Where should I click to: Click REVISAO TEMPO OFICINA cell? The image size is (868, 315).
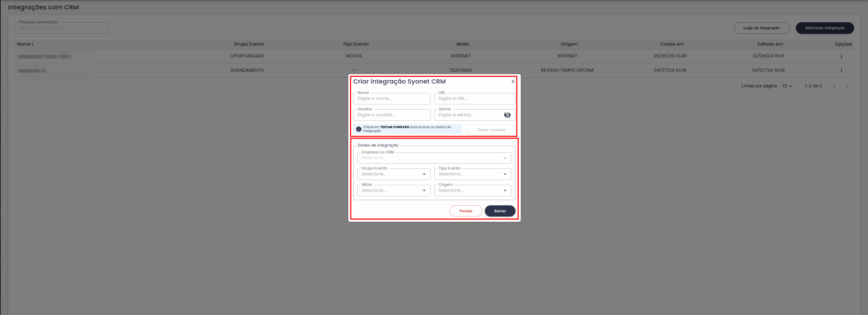[x=567, y=70]
